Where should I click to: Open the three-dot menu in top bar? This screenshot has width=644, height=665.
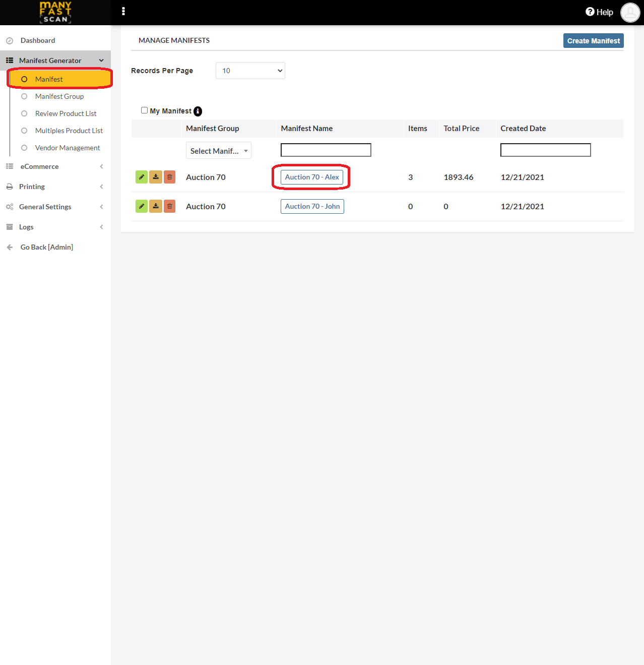point(123,12)
